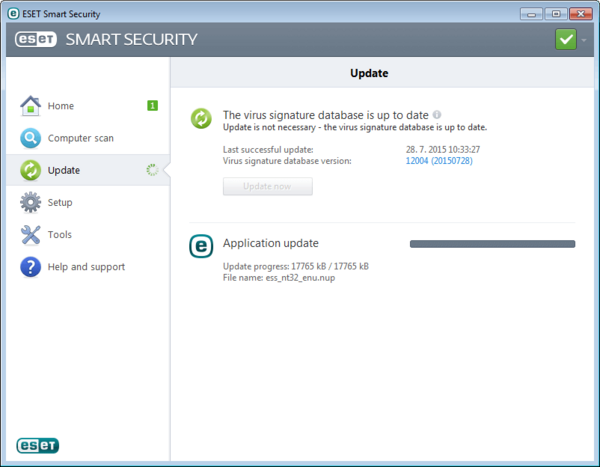Select Computer scan in the sidebar
This screenshot has height=467, width=600.
pos(88,138)
